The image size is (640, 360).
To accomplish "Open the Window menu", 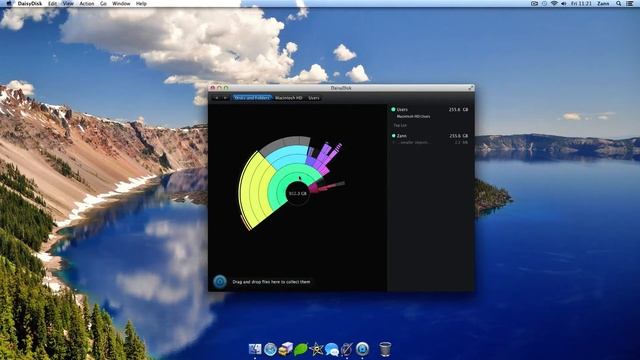I will pos(121,3).
